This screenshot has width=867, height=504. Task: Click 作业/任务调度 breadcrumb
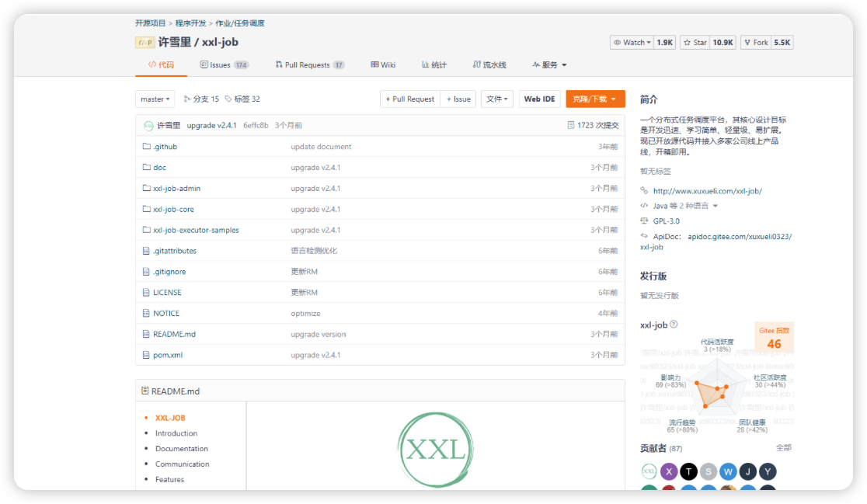(240, 23)
